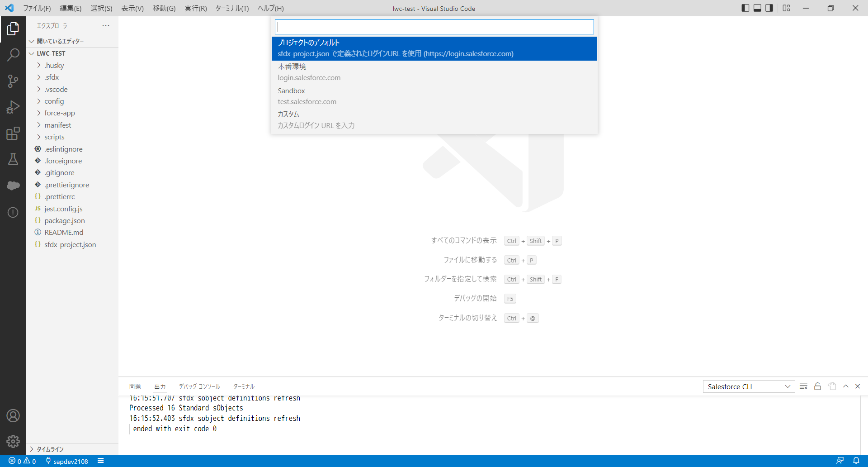Switch to the 出力 panel tab
Screen dimensions: 868x467
coord(160,386)
